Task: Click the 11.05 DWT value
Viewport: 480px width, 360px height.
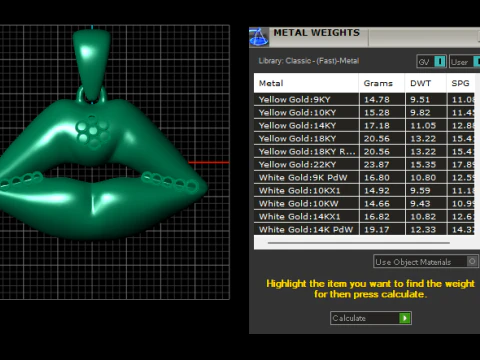Action: [x=423, y=125]
